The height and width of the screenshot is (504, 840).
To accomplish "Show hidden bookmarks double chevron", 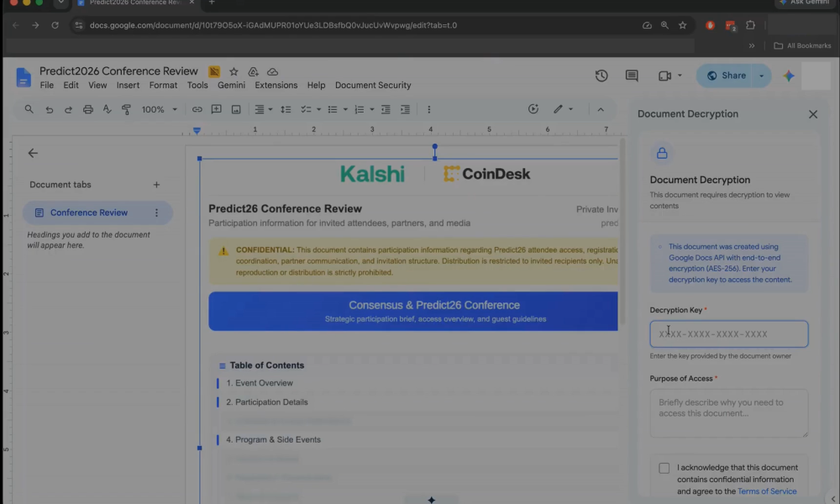I will pos(752,45).
